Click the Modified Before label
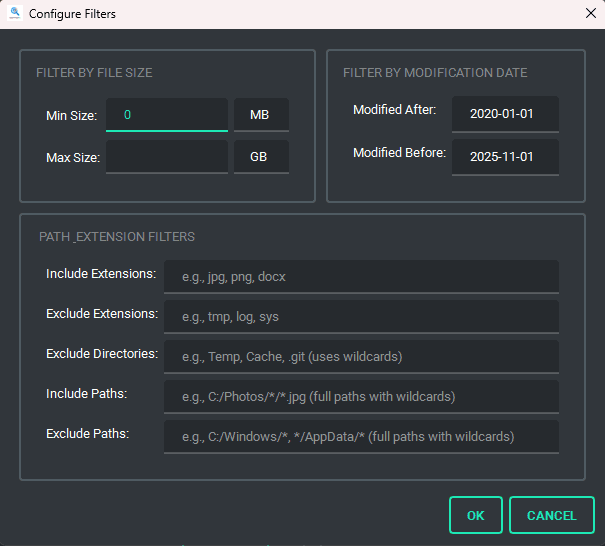 400,153
